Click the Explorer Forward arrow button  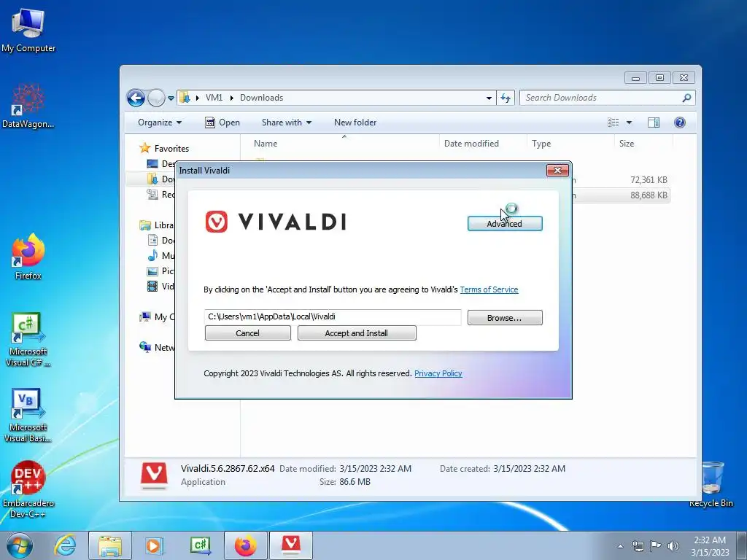pos(156,98)
